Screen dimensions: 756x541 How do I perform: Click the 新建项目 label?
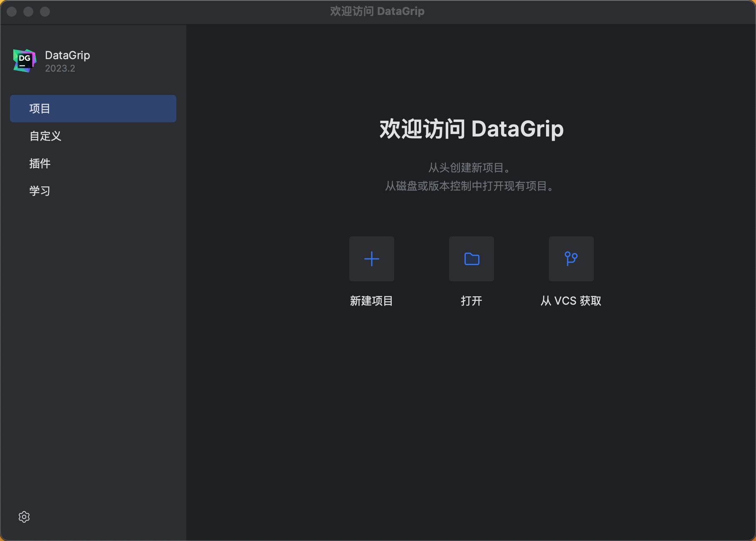point(371,301)
